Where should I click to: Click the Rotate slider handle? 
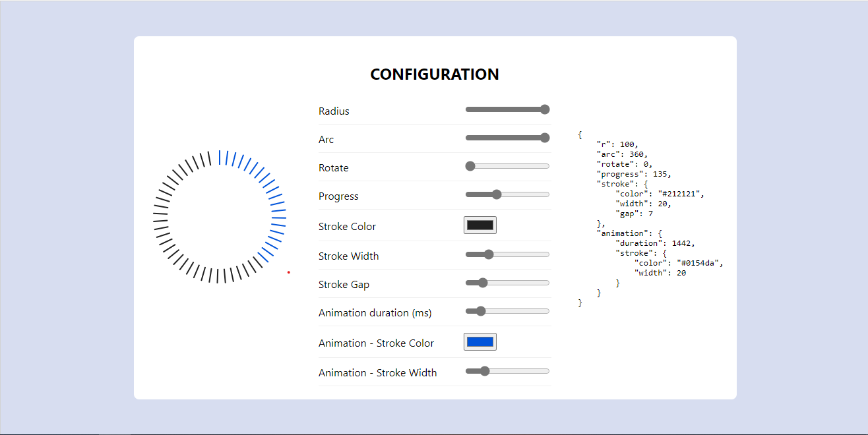(470, 166)
